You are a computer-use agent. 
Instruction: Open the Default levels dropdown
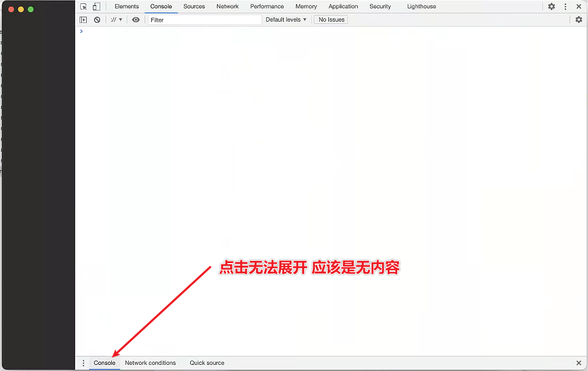(286, 19)
